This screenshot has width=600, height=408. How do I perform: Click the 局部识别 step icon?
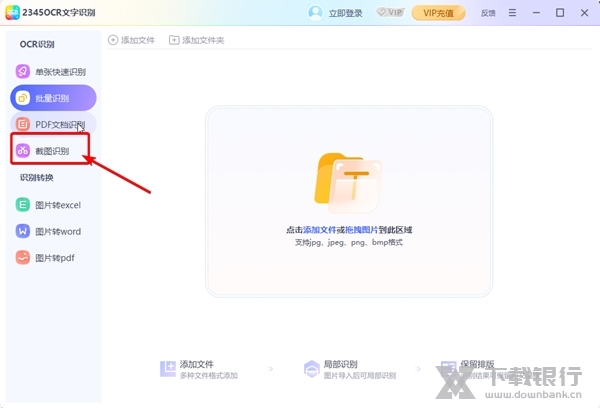(x=311, y=369)
